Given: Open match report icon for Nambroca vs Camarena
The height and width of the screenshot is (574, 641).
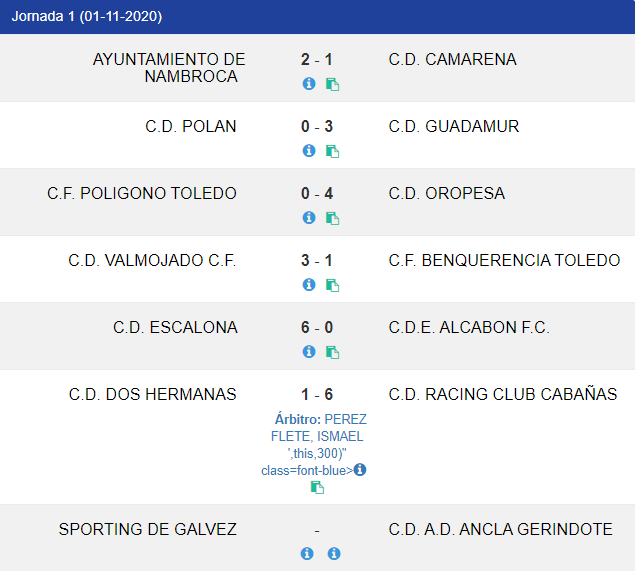Looking at the screenshot, I should tap(332, 84).
